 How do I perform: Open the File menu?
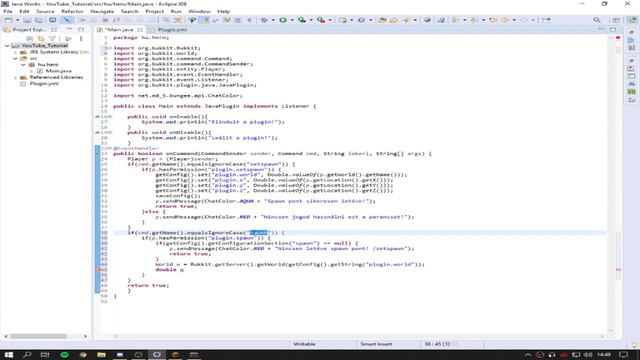(8, 11)
